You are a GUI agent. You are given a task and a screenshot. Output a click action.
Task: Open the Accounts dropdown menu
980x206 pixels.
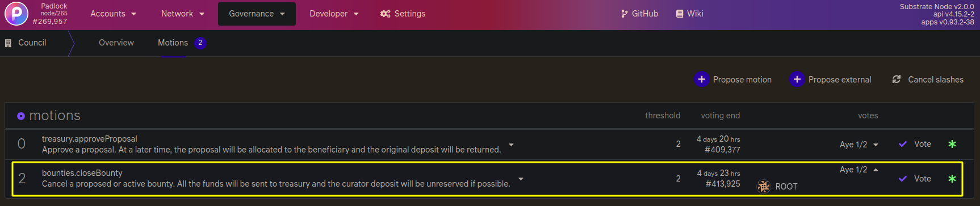(x=113, y=14)
